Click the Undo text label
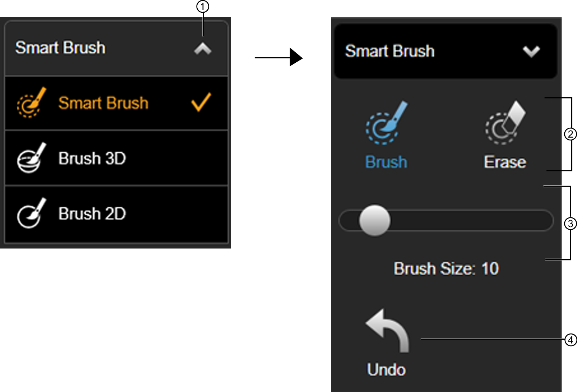Screen dimensions: 577x392 tap(387, 369)
